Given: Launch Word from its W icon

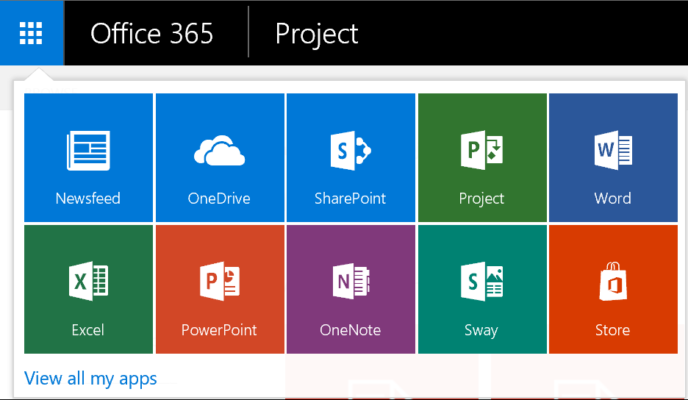Looking at the screenshot, I should [x=613, y=150].
